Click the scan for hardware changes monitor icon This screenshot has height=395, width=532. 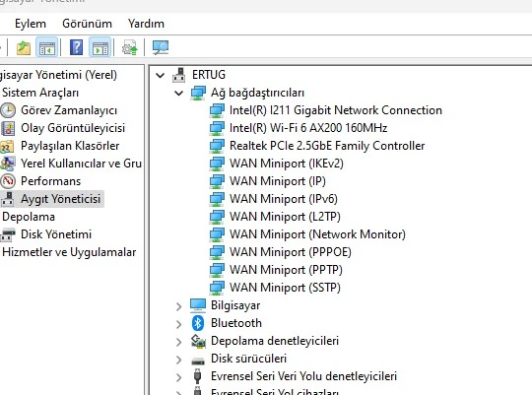click(x=161, y=47)
